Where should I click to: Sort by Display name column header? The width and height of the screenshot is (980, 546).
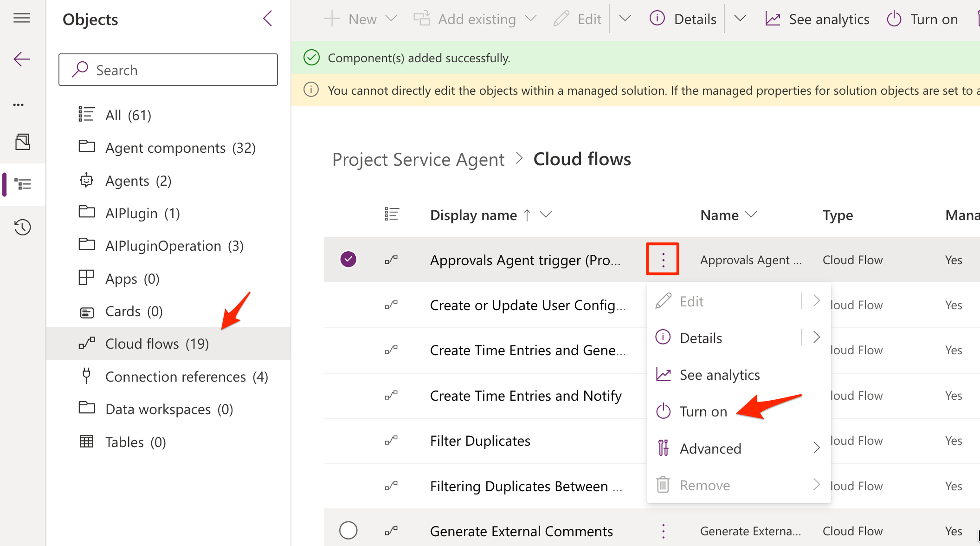473,215
